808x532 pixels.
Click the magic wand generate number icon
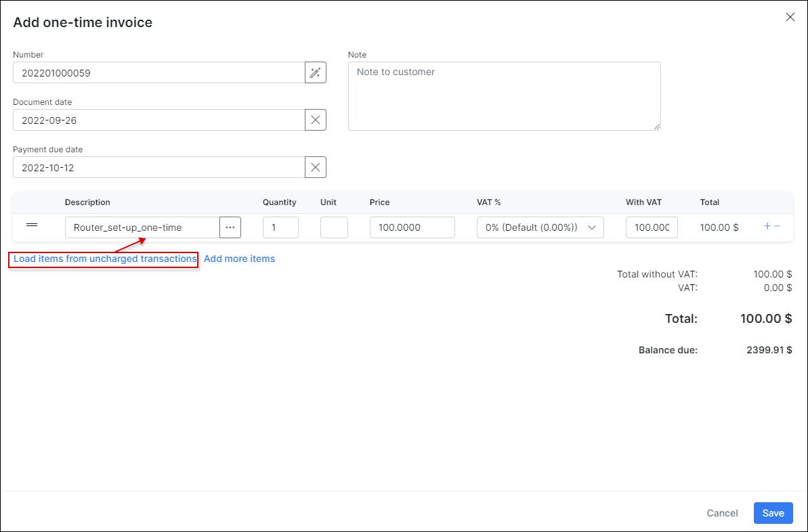(316, 73)
